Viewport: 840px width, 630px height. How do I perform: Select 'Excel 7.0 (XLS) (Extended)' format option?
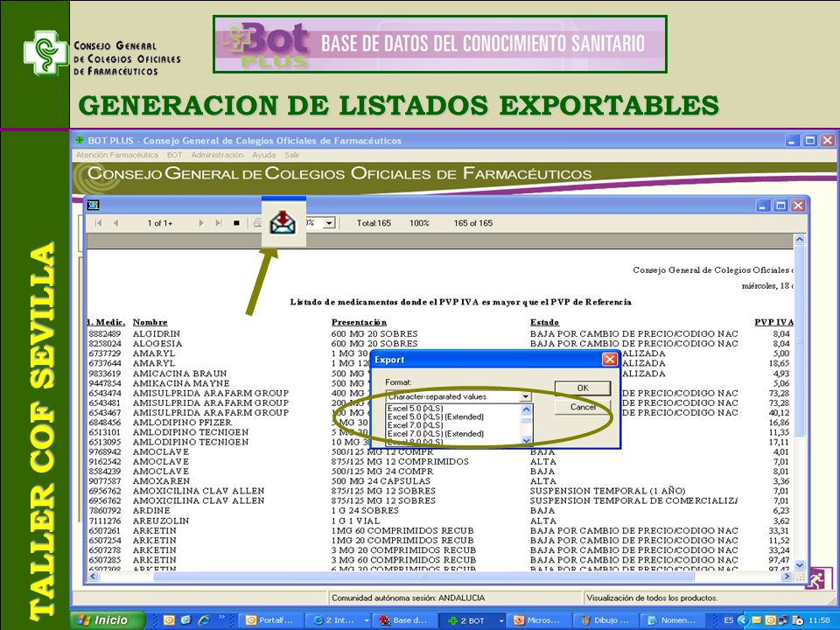[x=436, y=434]
